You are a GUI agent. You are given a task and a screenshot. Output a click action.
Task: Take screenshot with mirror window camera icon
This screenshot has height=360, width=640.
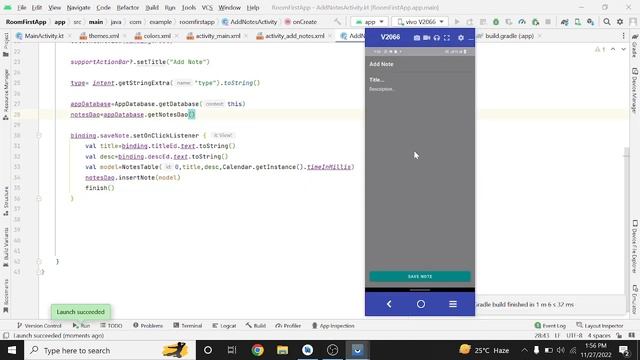click(417, 38)
